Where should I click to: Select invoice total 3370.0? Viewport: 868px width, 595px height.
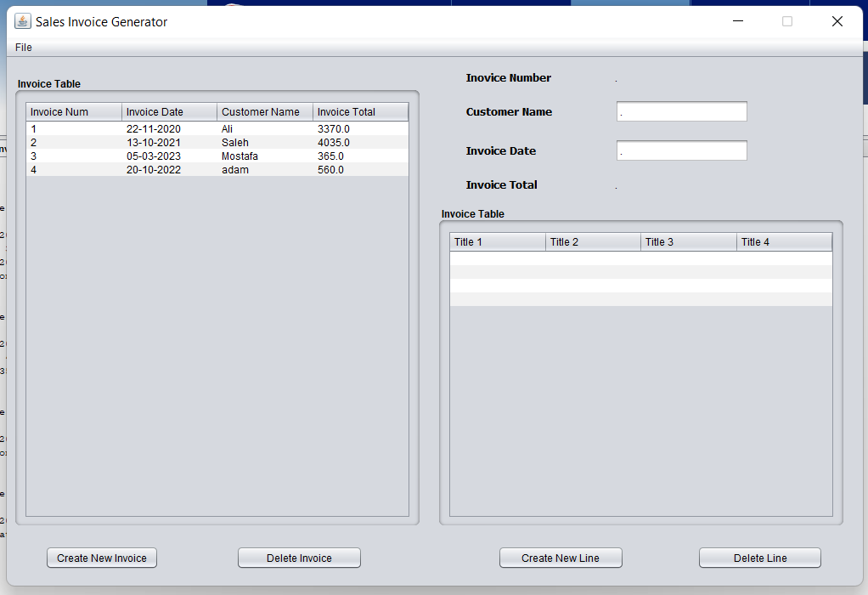tap(361, 128)
